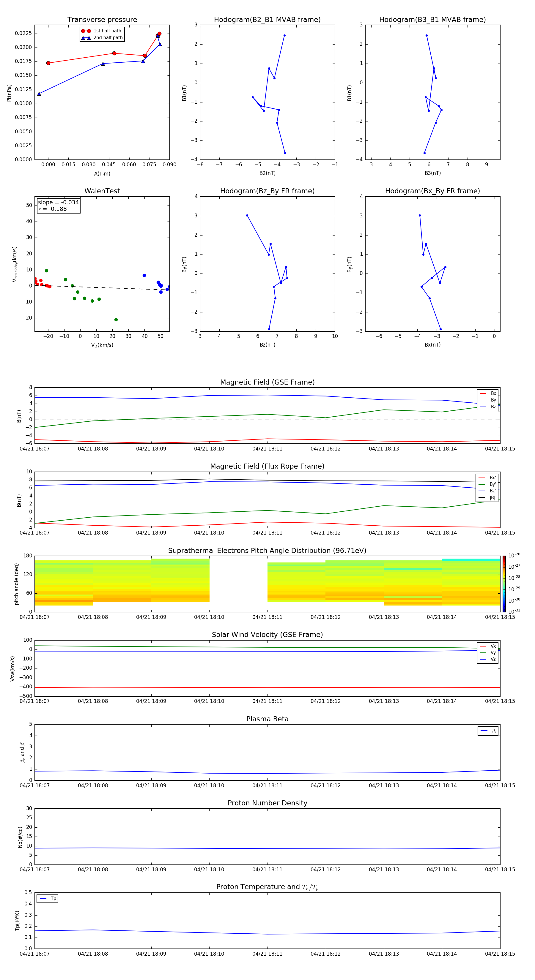Screen dimensions: 535x980
Task: Click the 'B2(nT)' x-axis label
Action: tap(267, 173)
